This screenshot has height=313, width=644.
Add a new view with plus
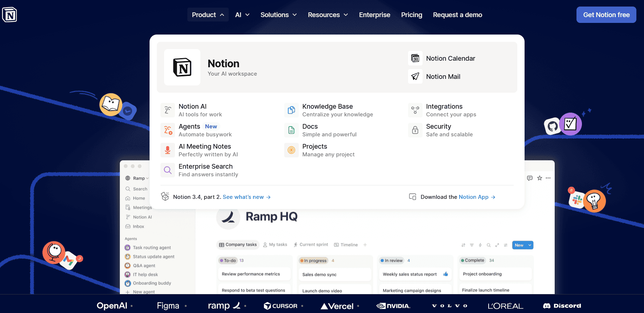(365, 245)
